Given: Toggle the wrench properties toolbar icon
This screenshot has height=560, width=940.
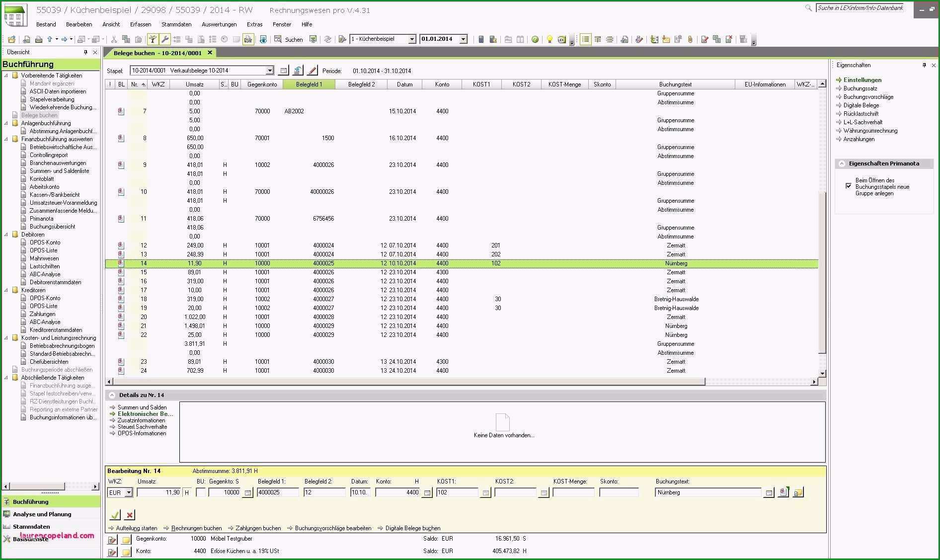Looking at the screenshot, I should (x=165, y=39).
